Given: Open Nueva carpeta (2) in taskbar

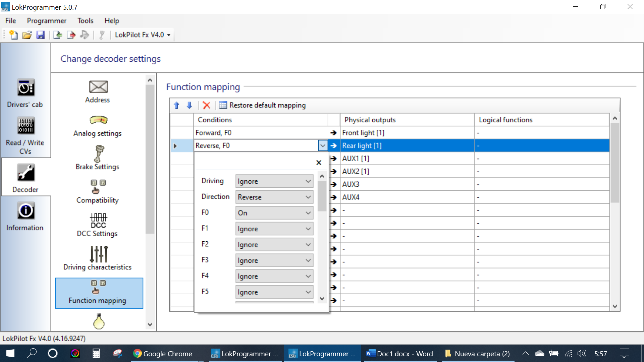Looking at the screenshot, I should click(478, 354).
